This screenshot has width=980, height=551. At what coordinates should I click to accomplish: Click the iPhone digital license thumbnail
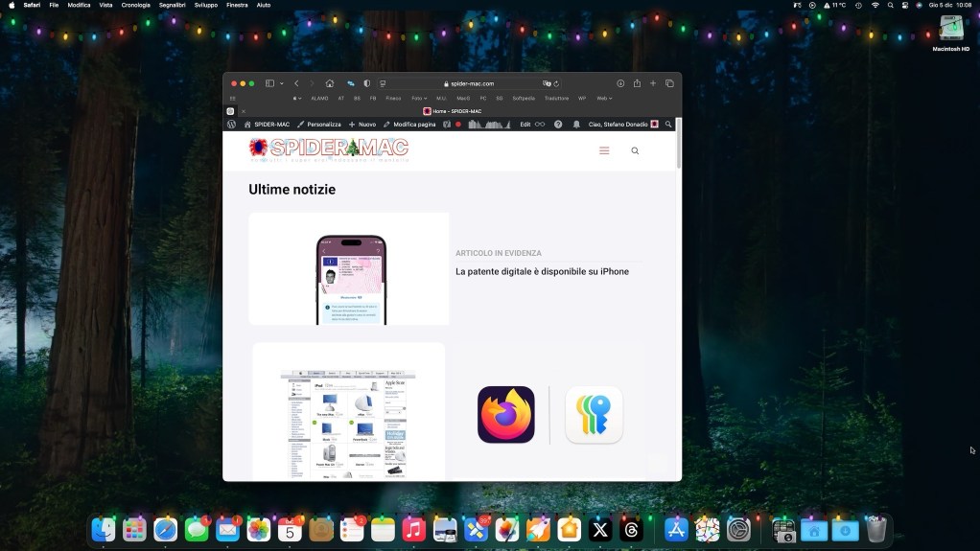pos(349,268)
